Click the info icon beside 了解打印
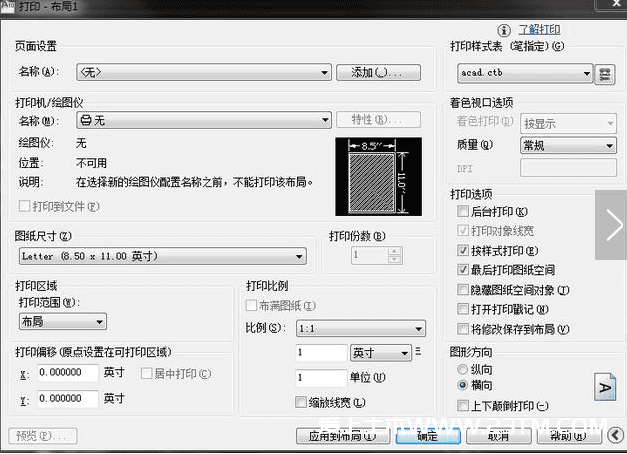627x454 pixels. point(504,30)
